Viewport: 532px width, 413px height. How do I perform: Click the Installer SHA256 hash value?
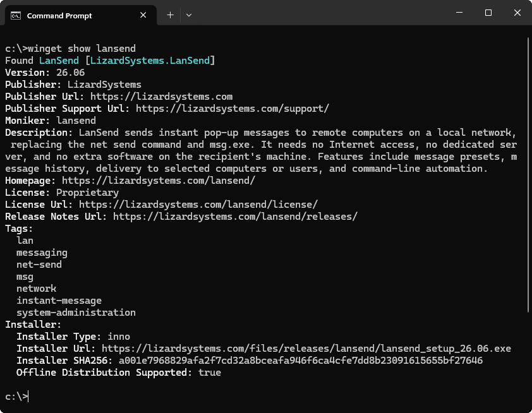301,361
